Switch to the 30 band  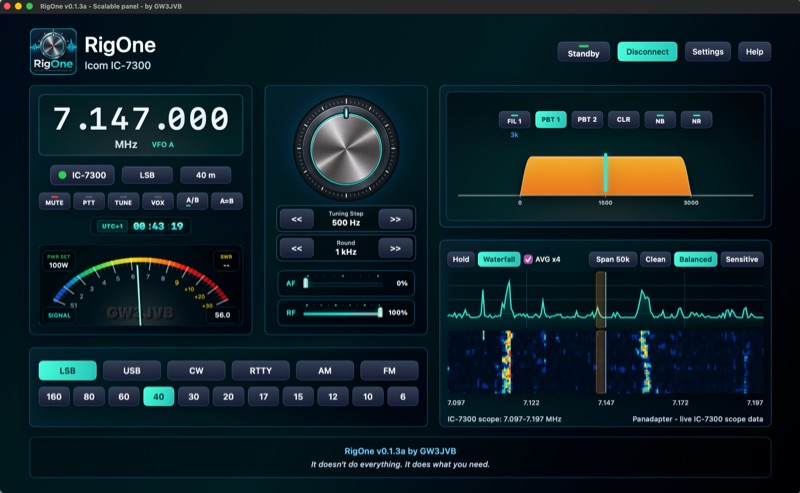193,397
